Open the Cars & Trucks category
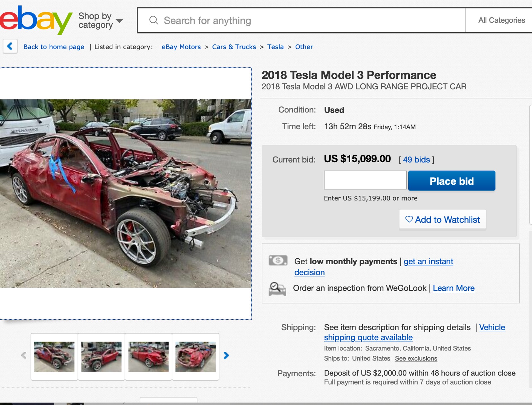 (x=234, y=46)
